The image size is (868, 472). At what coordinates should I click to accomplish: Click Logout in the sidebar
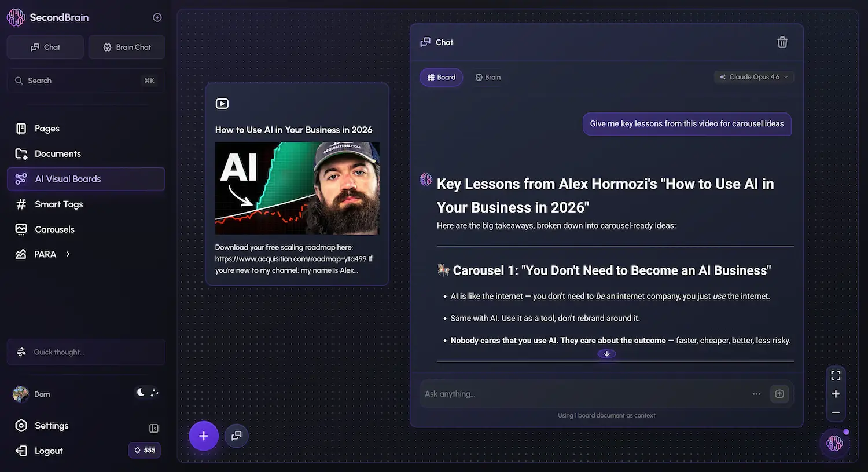pos(49,451)
